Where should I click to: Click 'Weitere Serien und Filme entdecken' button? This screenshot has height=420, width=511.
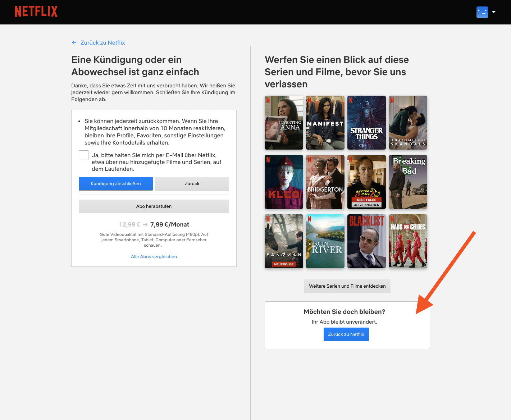[347, 286]
